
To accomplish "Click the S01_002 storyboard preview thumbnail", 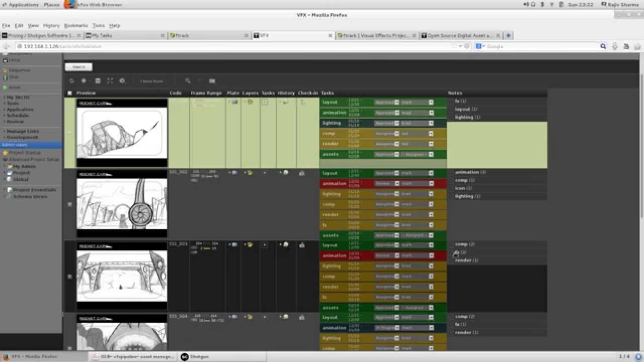I will click(122, 204).
